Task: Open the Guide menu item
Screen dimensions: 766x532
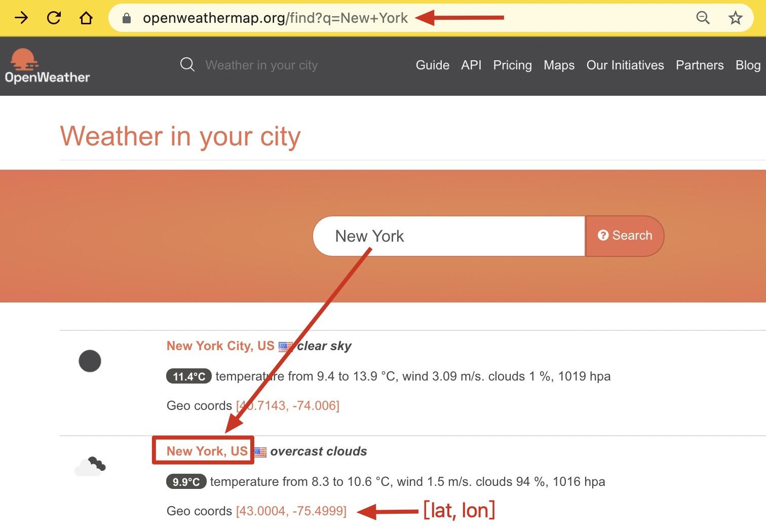Action: point(433,65)
